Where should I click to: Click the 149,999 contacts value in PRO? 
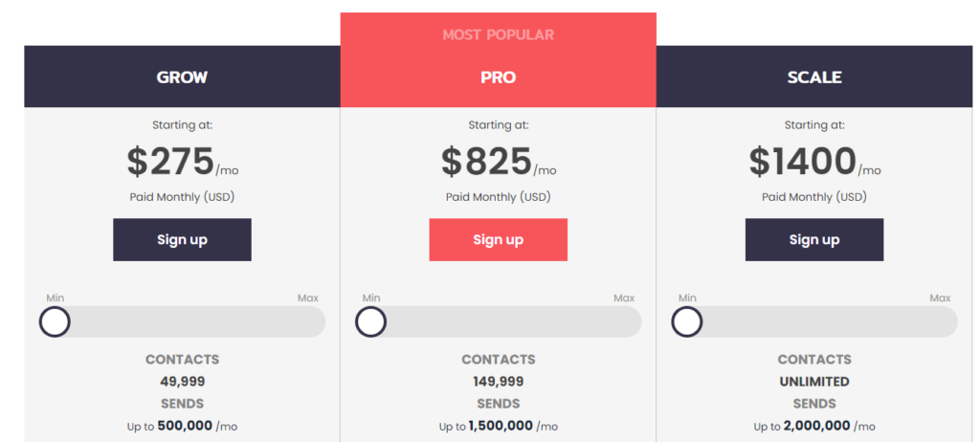pyautogui.click(x=498, y=382)
